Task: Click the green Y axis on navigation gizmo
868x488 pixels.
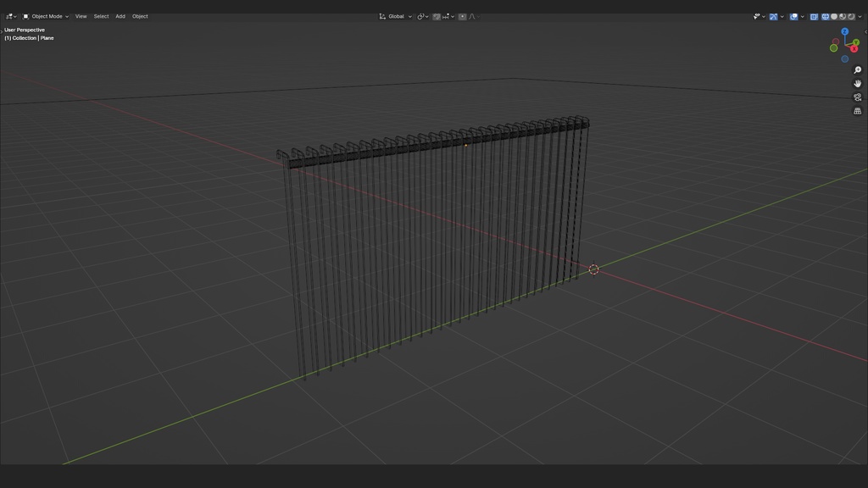Action: coord(856,42)
